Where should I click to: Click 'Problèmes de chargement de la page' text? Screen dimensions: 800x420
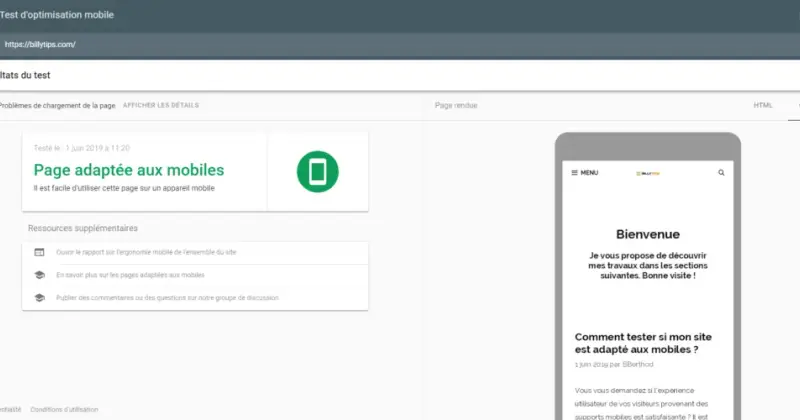[58, 106]
